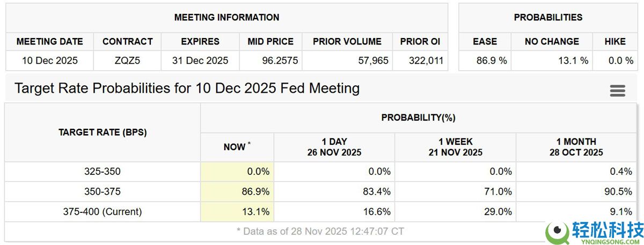Click the 1 MONTH 28 Oct 2025 header

576,147
